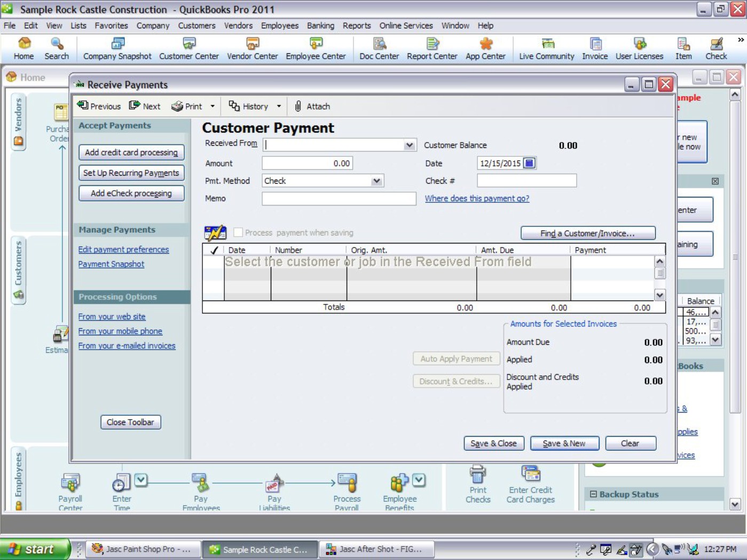Click the Check toolbar icon

[x=716, y=49]
